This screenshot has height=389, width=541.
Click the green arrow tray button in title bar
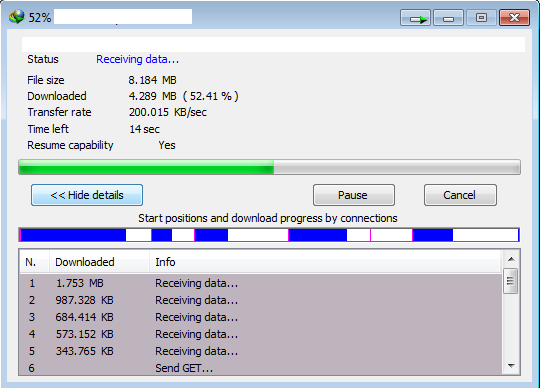coord(415,18)
